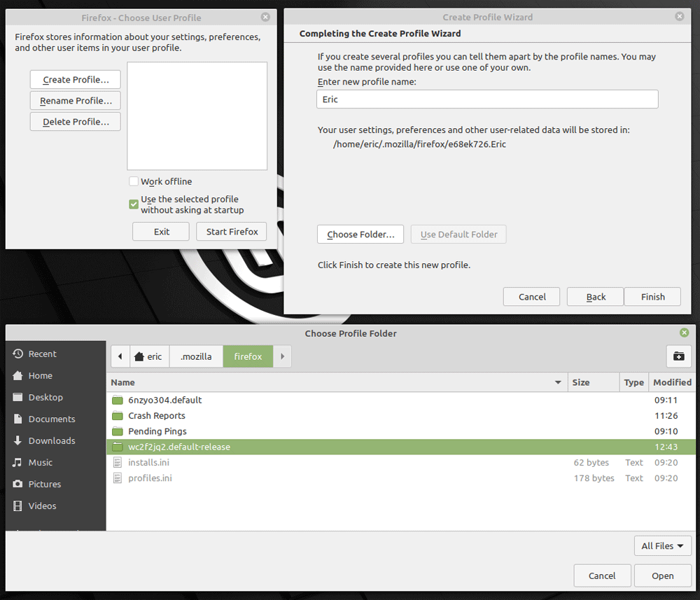Screen dimensions: 700x600
Task: Open Desktop location in sidebar
Action: tap(56, 397)
